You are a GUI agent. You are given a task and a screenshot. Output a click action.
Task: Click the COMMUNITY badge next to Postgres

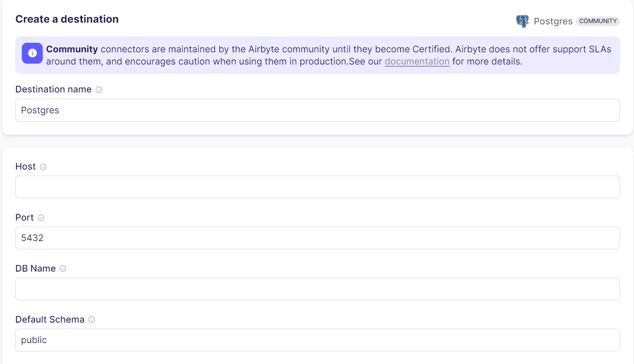(598, 21)
